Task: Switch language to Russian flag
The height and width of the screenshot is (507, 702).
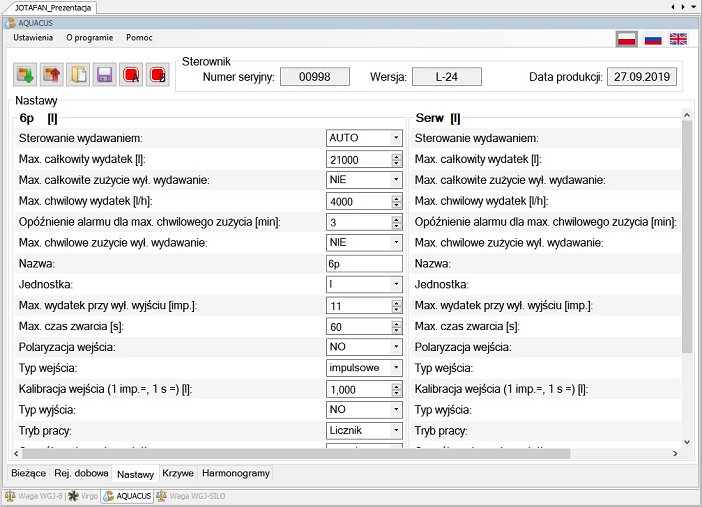Action: 653,39
